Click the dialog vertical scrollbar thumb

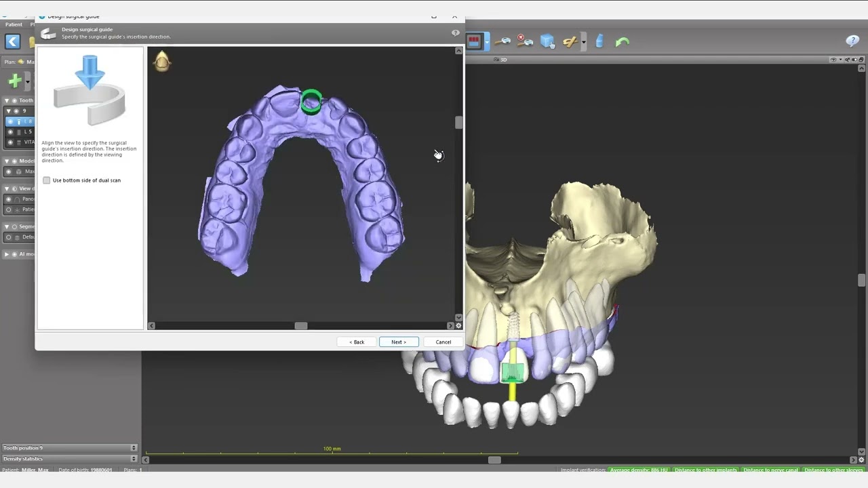[x=459, y=123]
